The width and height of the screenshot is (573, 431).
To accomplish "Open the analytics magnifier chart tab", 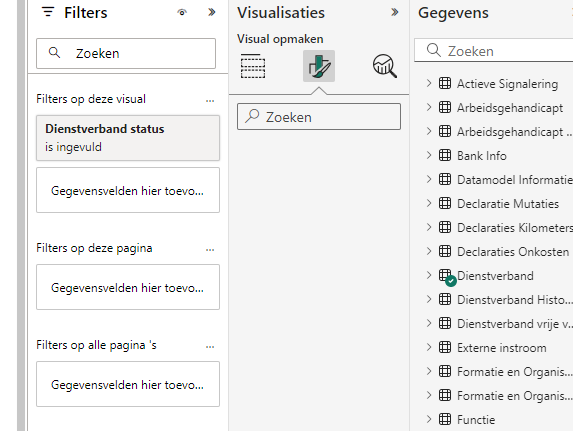I will 384,66.
